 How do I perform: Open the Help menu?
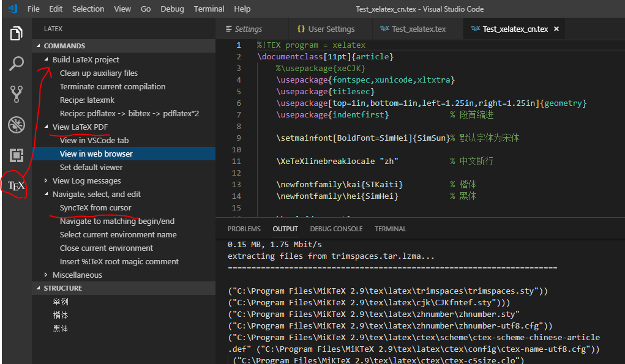click(242, 9)
